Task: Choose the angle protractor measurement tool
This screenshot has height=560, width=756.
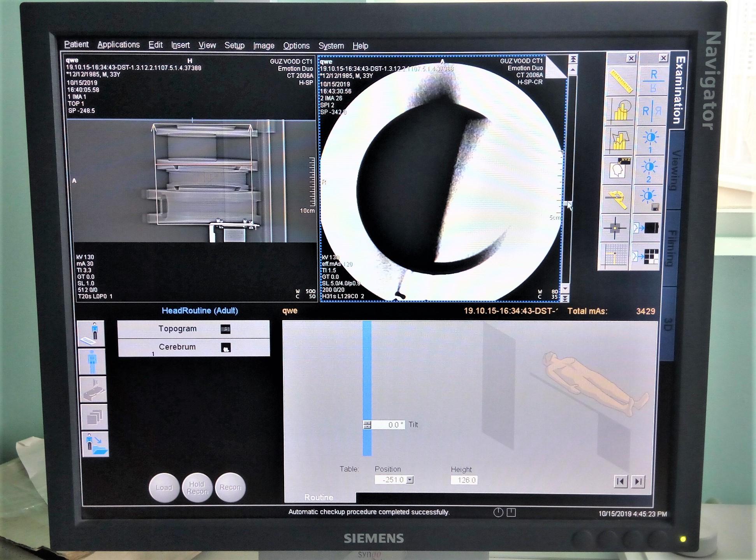Action: pos(617,199)
